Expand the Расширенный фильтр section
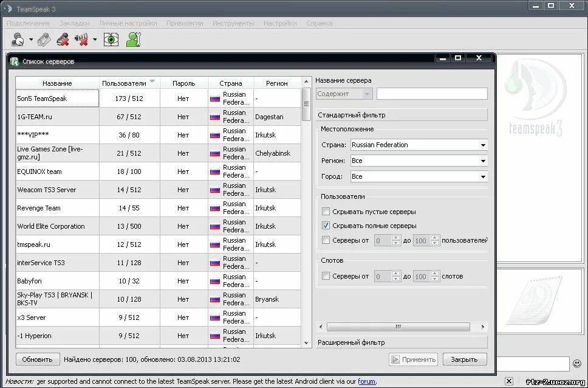Image resolution: width=588 pixels, height=388 pixels. pyautogui.click(x=402, y=342)
